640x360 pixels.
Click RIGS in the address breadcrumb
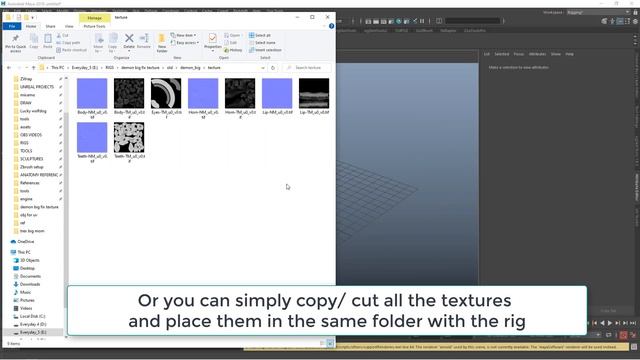tap(110, 68)
